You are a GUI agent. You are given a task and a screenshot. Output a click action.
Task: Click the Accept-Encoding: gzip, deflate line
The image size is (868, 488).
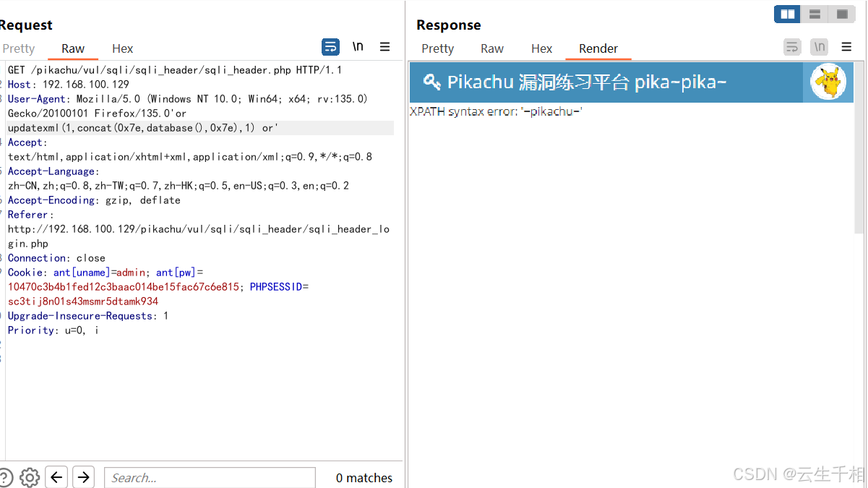[94, 200]
